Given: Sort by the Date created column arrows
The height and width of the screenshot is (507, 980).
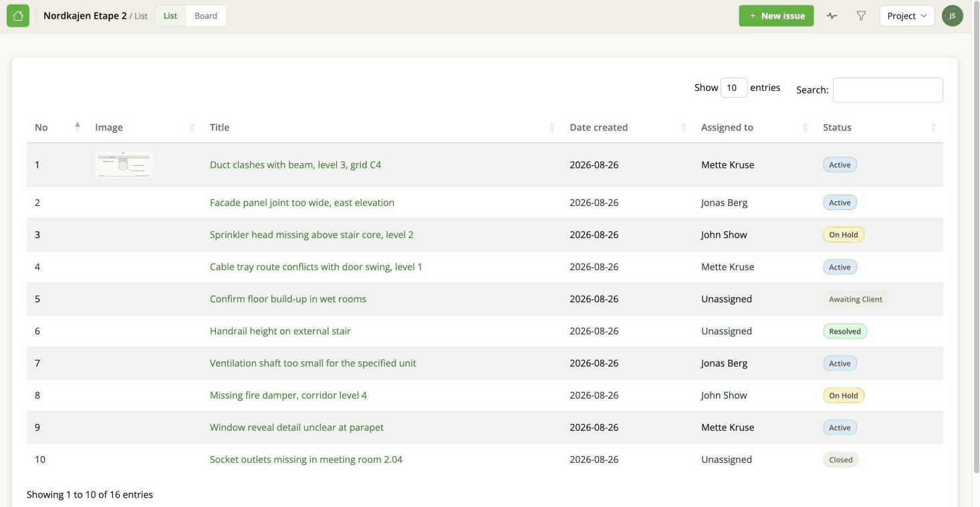Looking at the screenshot, I should pos(684,127).
